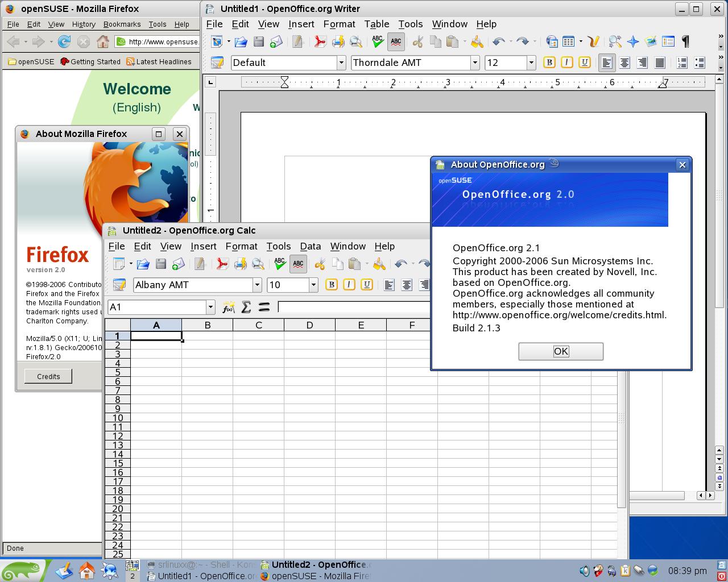Select row 10 header in Calc
The height and width of the screenshot is (582, 728).
click(x=118, y=418)
